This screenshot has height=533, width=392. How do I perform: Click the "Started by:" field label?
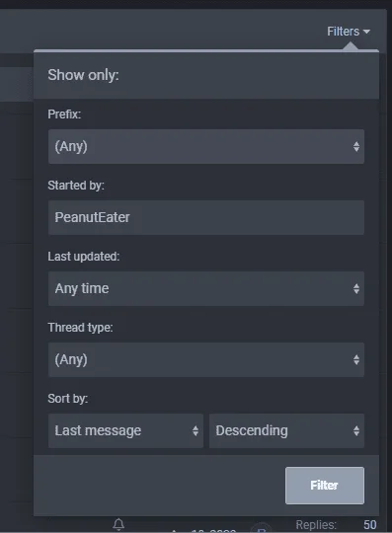point(76,186)
